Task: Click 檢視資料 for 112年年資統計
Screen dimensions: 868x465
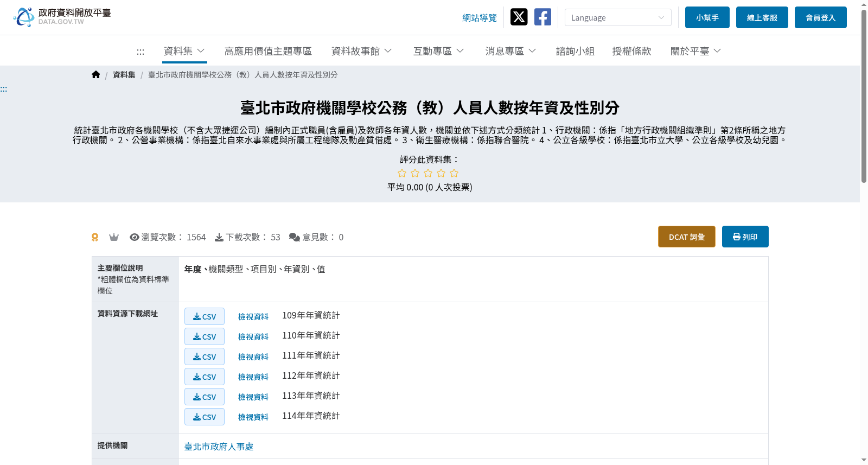Action: (x=253, y=377)
